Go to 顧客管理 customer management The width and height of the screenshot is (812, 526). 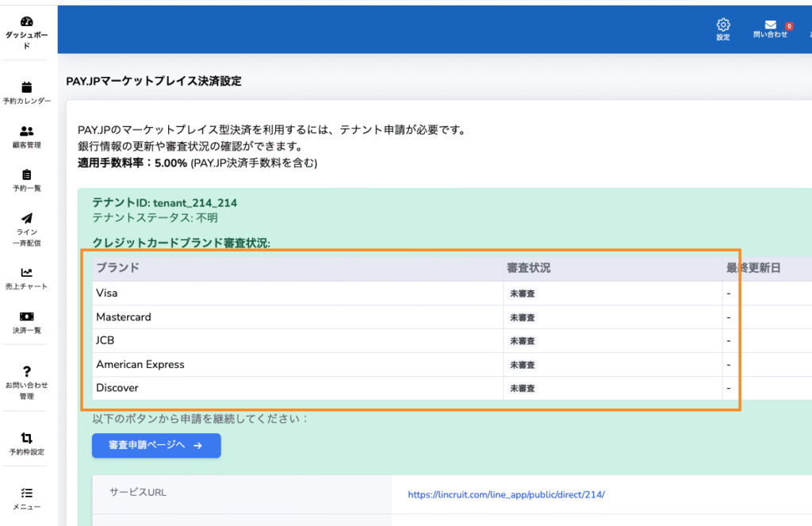[x=26, y=136]
